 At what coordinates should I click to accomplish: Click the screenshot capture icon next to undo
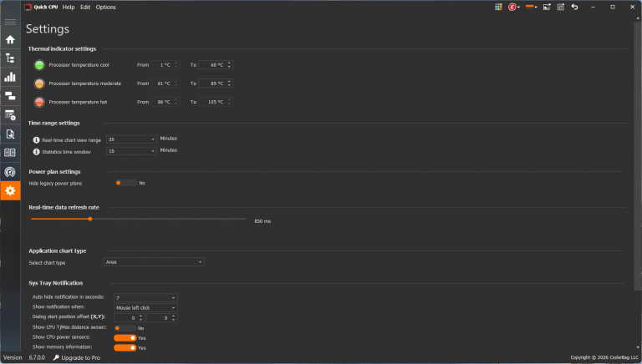pos(561,7)
